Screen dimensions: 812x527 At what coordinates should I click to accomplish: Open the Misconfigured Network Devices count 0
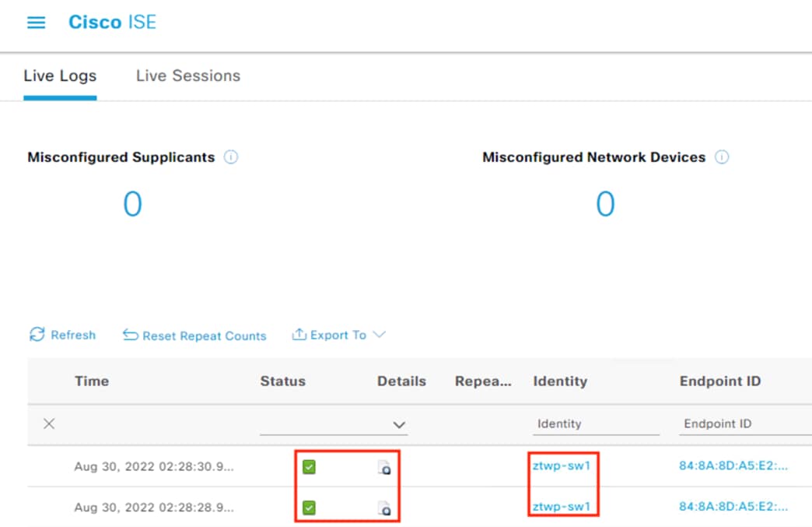(x=605, y=204)
